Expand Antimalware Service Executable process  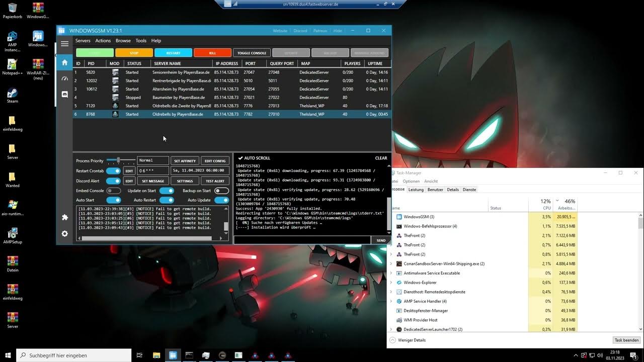[391, 273]
